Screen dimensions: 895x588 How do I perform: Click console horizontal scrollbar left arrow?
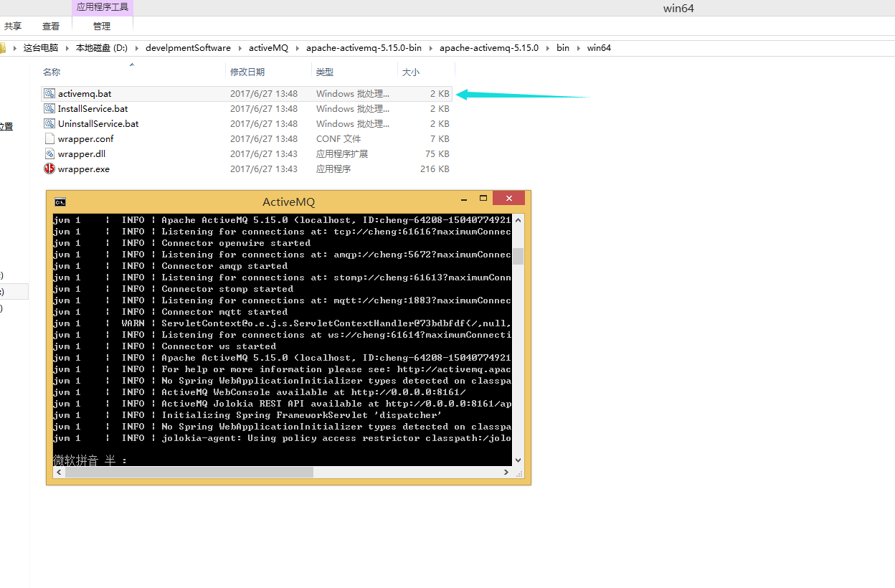[59, 473]
